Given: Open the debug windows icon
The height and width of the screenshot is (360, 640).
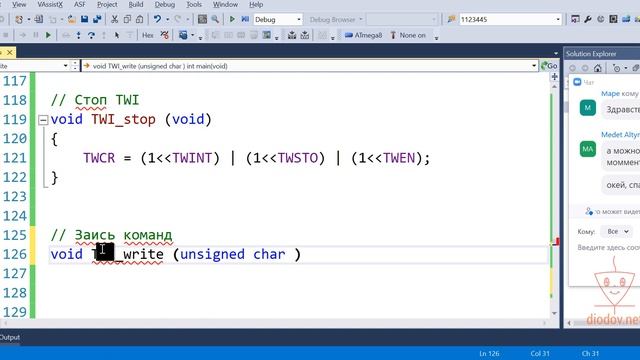Looking at the screenshot, I should 183,36.
